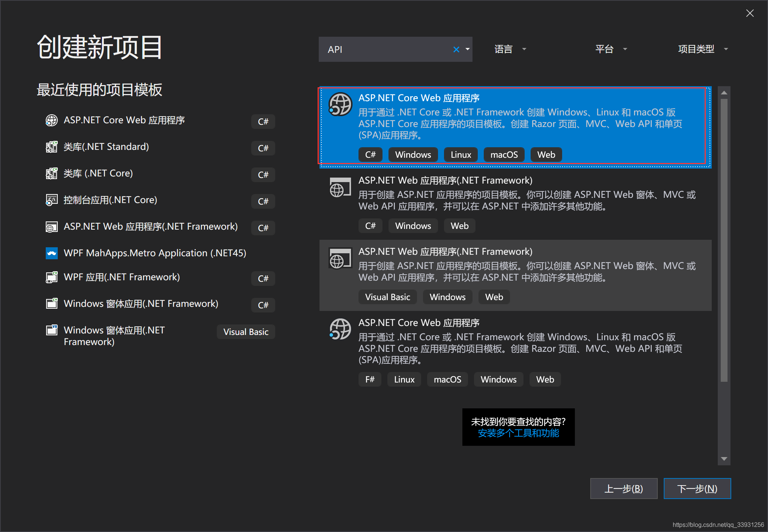Click into the API search input field
Image resolution: width=768 pixels, height=532 pixels.
point(386,49)
